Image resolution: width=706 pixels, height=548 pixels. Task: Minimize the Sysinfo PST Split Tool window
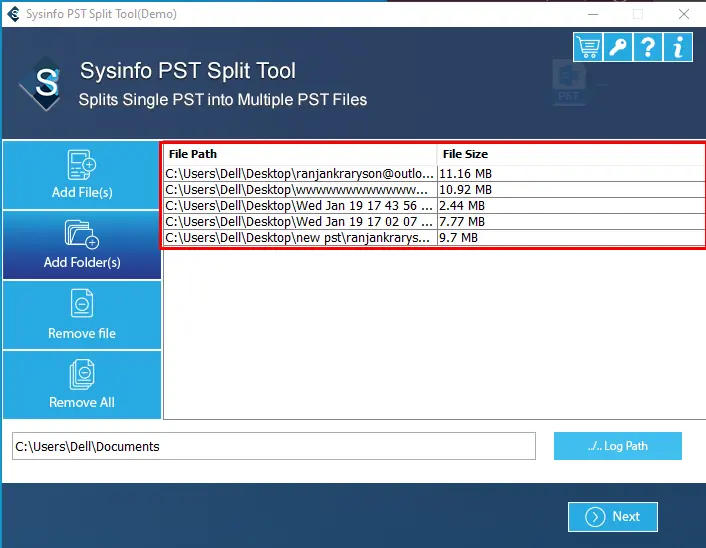click(593, 14)
